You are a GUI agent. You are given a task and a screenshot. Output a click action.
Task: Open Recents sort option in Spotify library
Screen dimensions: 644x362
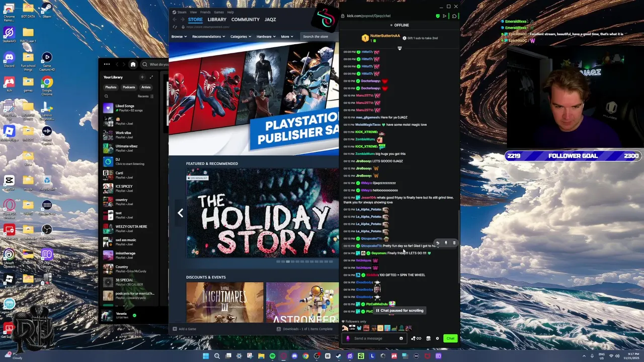click(x=145, y=96)
